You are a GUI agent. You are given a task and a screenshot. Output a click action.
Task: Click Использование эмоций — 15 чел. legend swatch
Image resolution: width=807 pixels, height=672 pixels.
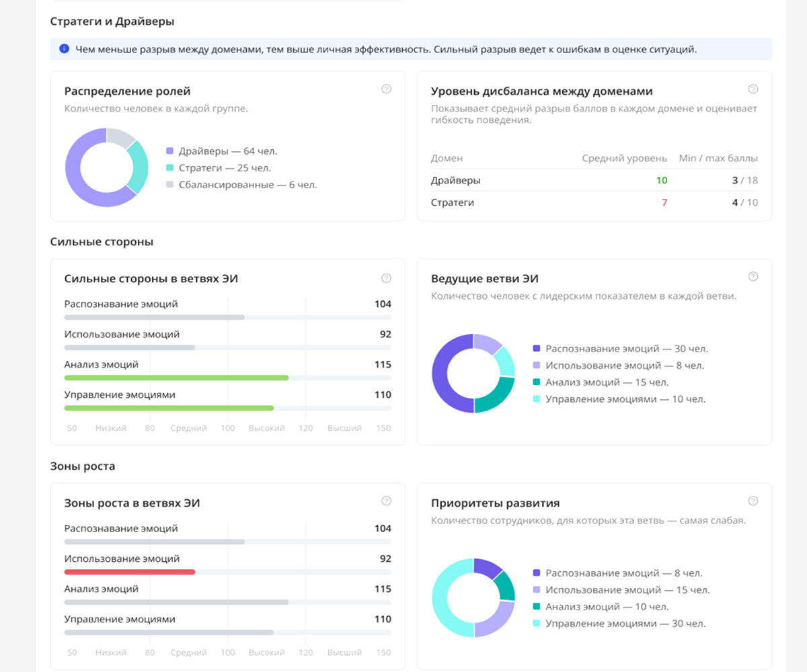click(536, 590)
